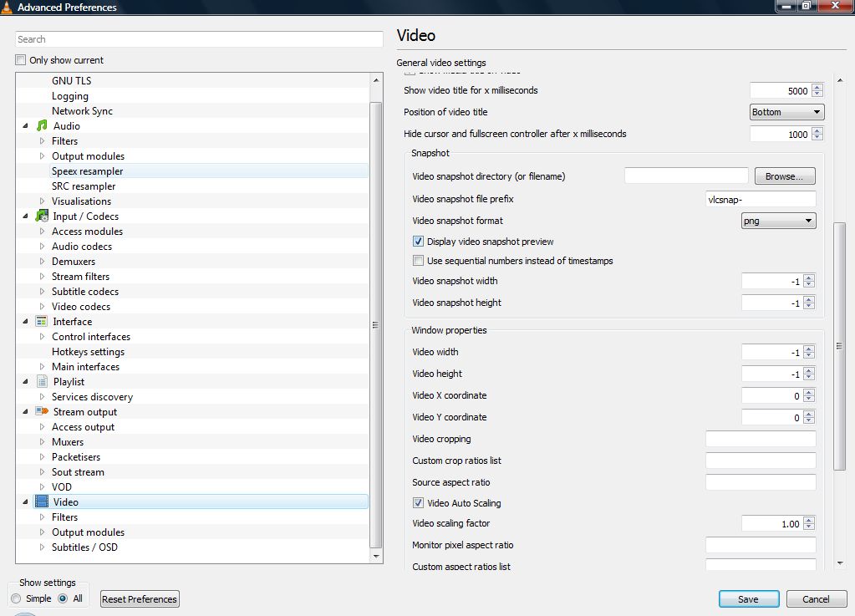Screen dimensions: 855x616
Task: Disable Display video snapshot preview checkbox
Action: click(x=419, y=242)
